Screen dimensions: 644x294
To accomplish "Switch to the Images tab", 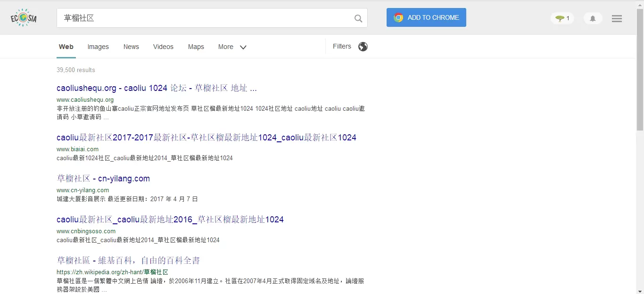I will 98,47.
